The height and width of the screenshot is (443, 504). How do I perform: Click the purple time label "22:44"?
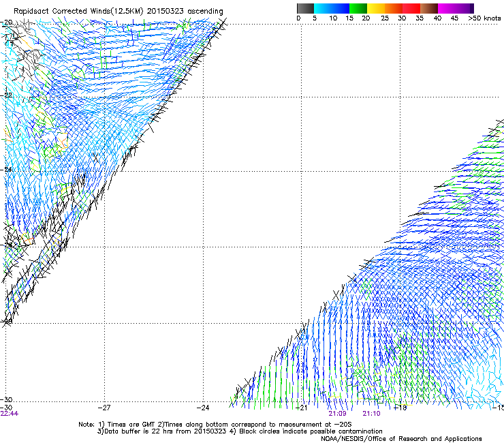tap(10, 414)
